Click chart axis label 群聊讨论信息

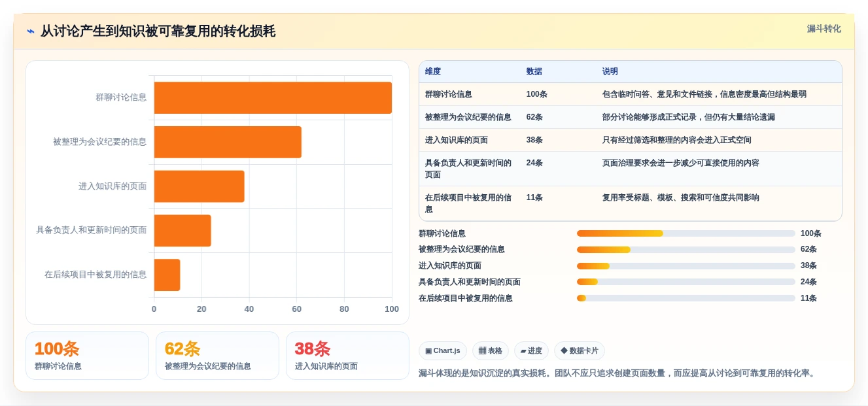[121, 97]
